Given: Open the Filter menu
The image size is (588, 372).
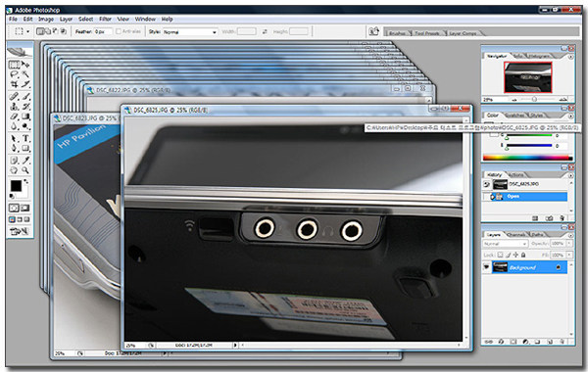Looking at the screenshot, I should tap(105, 20).
